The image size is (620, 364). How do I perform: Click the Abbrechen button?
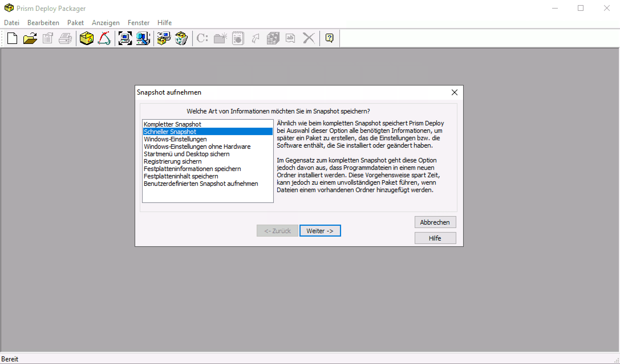(x=435, y=222)
